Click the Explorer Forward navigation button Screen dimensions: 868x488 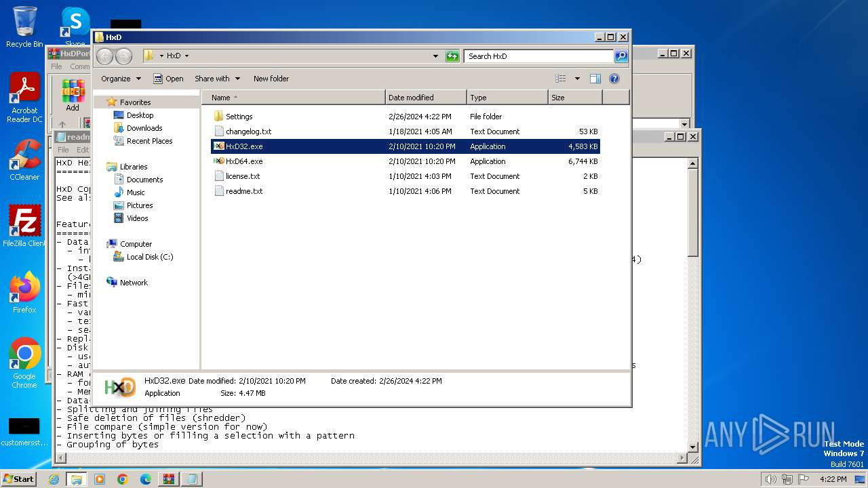click(x=123, y=56)
